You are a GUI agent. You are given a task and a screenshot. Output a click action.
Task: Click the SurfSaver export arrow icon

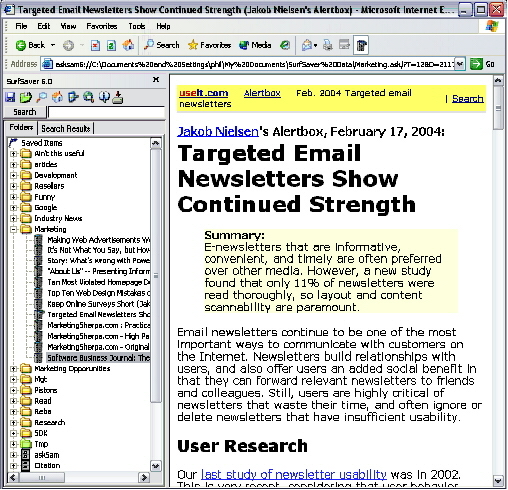pyautogui.click(x=73, y=97)
